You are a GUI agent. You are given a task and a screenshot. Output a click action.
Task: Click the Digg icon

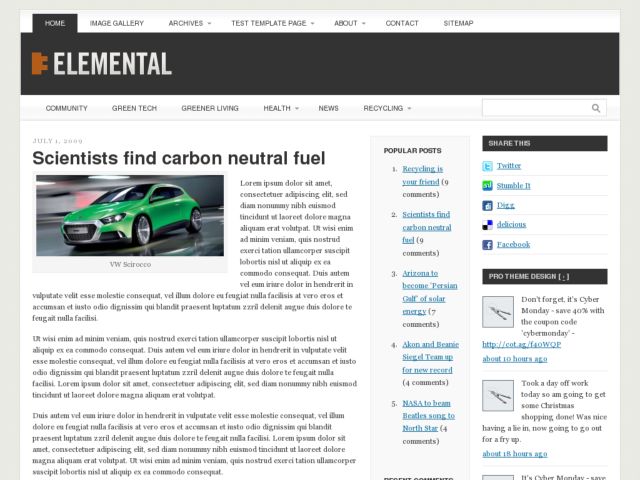487,205
